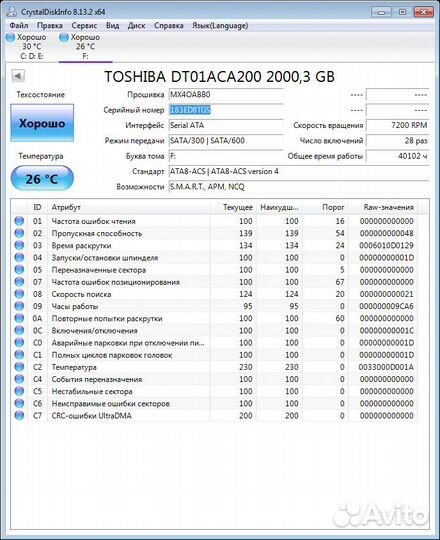
Task: Select the Переназначенные сектора row text
Action: tap(98, 270)
